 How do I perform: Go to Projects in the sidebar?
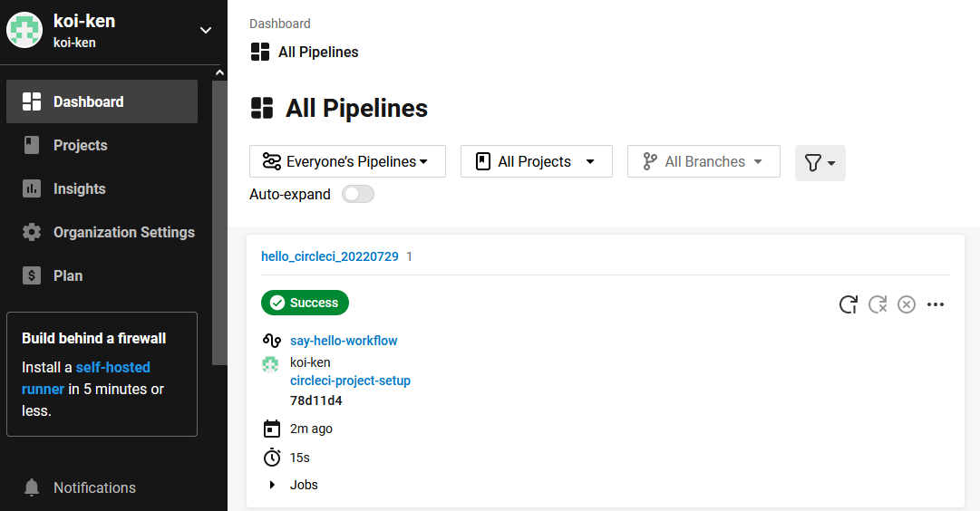(80, 145)
